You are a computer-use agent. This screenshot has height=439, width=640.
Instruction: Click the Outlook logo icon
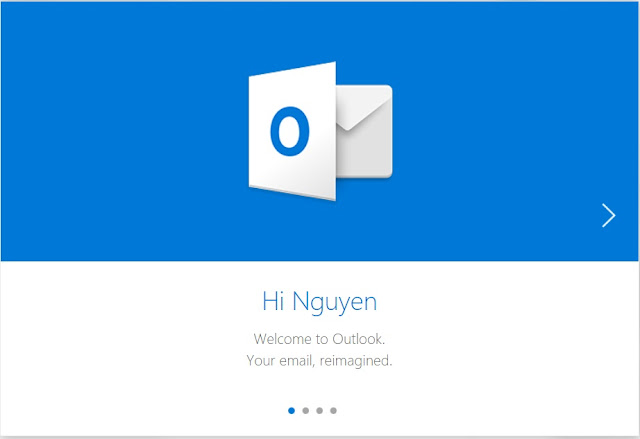(x=320, y=131)
